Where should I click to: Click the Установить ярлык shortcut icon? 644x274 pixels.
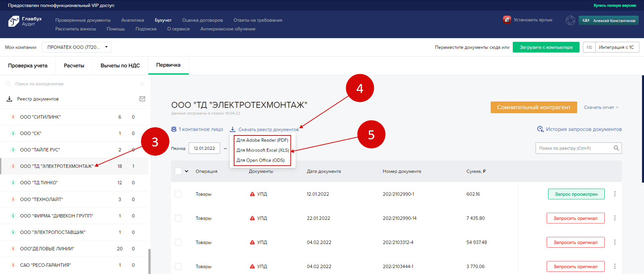(507, 20)
